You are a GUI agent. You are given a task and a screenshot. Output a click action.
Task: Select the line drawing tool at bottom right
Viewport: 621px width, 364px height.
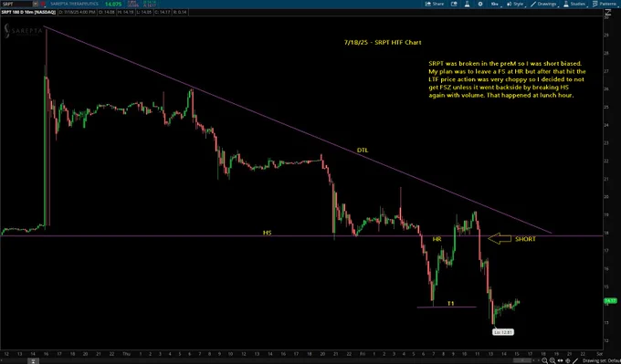tap(575, 361)
